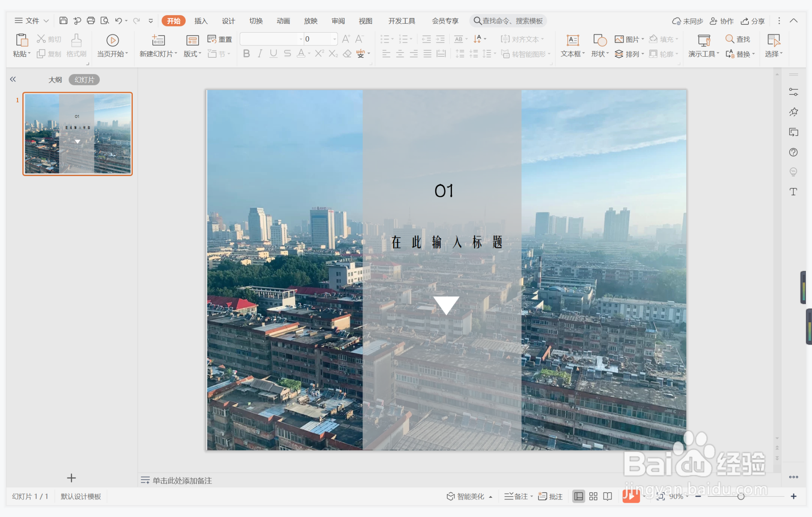Toggle the Notes pane in status bar

[x=518, y=496]
